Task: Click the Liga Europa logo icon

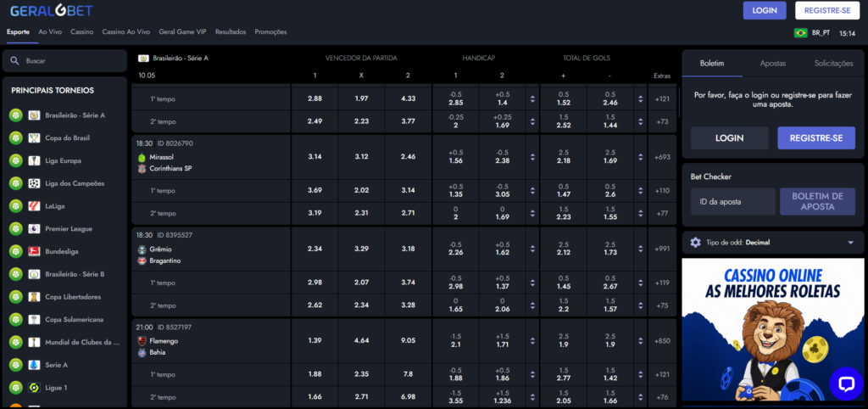Action: 34,160
